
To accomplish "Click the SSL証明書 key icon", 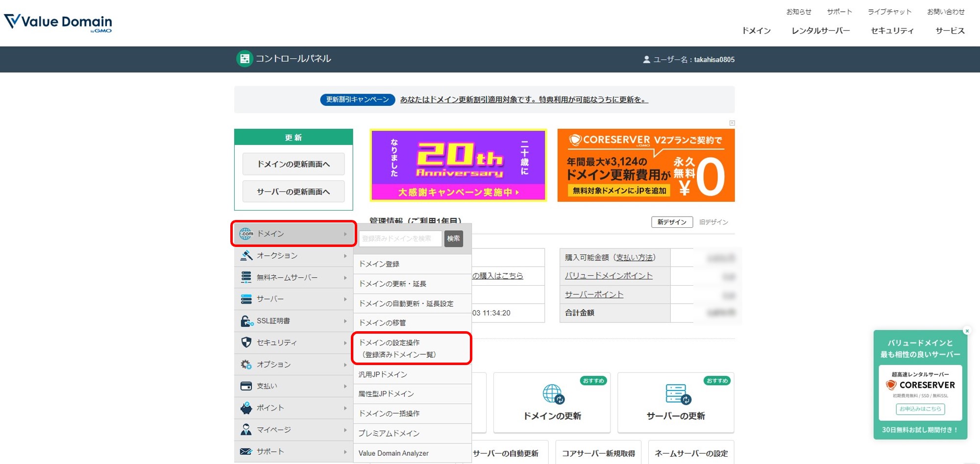I will click(245, 320).
